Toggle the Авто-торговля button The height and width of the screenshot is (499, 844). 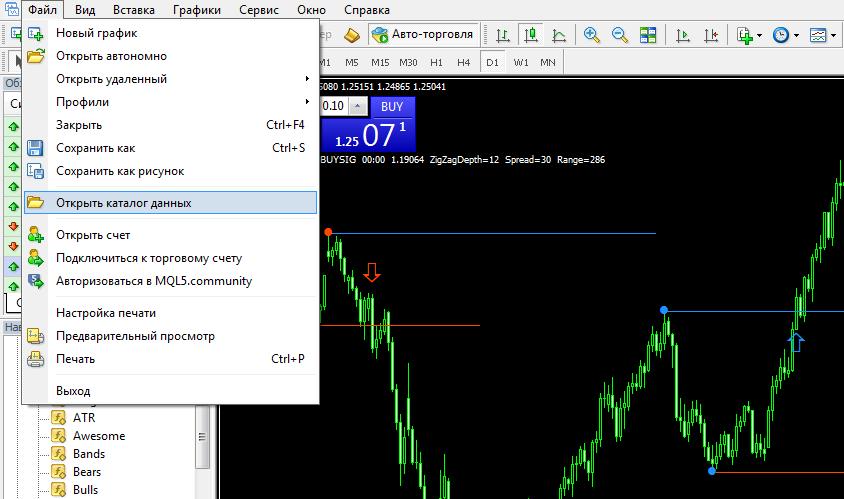point(422,35)
